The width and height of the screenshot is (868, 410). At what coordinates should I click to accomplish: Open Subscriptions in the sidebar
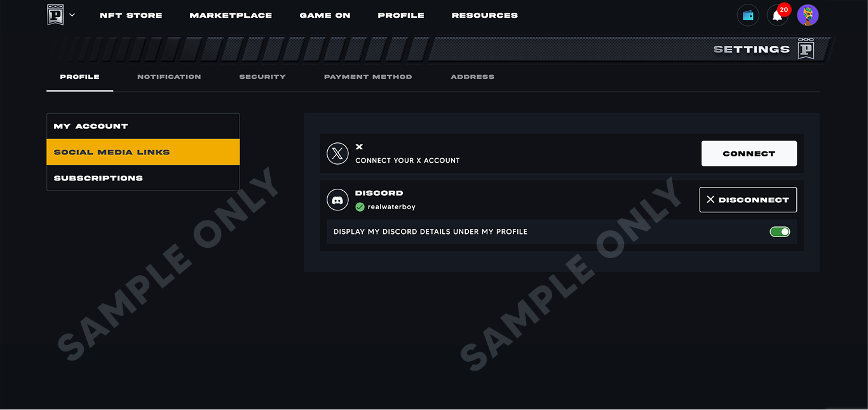(143, 178)
